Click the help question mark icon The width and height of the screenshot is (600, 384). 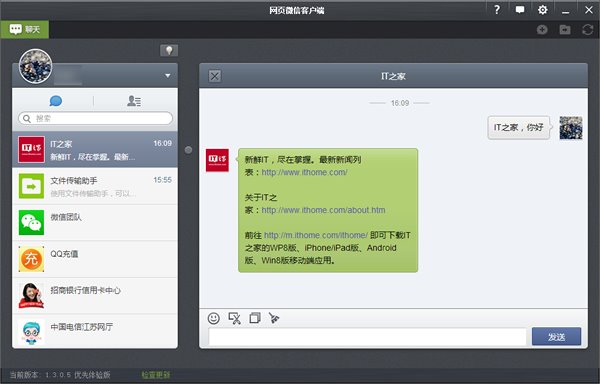pyautogui.click(x=497, y=10)
